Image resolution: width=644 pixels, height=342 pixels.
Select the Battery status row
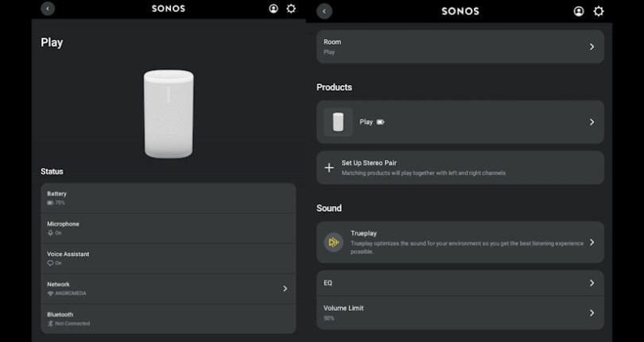169,198
